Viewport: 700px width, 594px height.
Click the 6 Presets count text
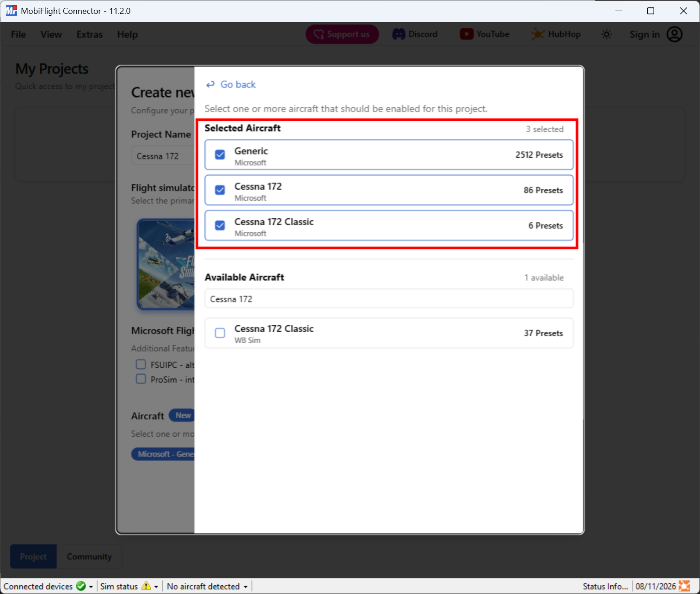546,226
